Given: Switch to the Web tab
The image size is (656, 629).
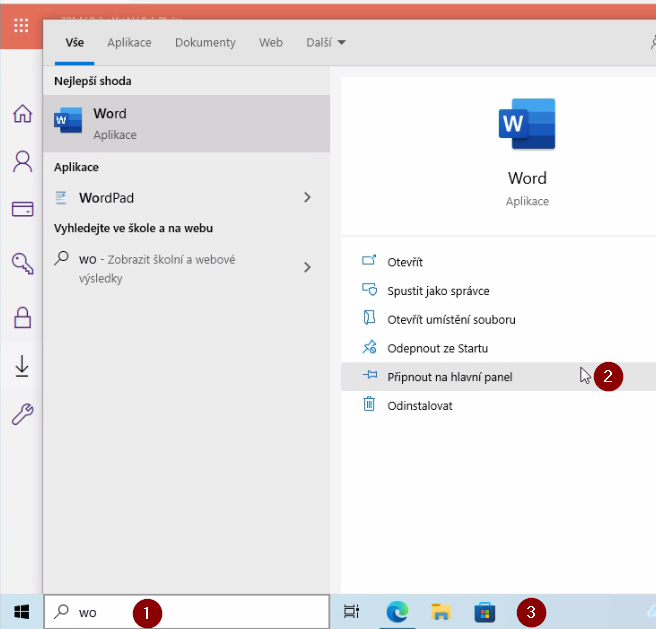Looking at the screenshot, I should coord(271,42).
